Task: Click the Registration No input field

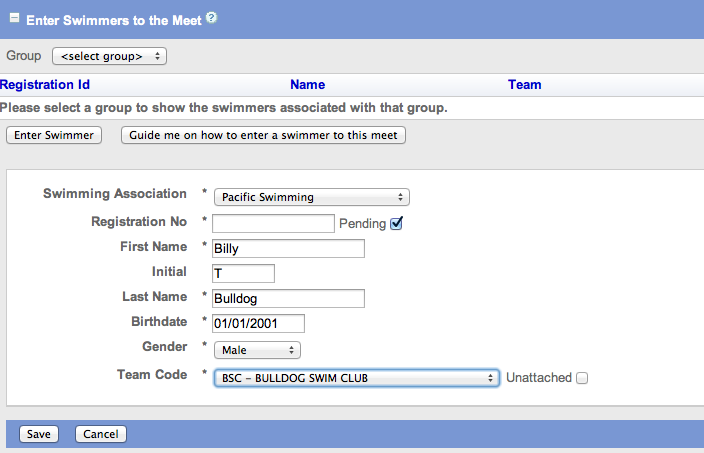Action: tap(273, 223)
